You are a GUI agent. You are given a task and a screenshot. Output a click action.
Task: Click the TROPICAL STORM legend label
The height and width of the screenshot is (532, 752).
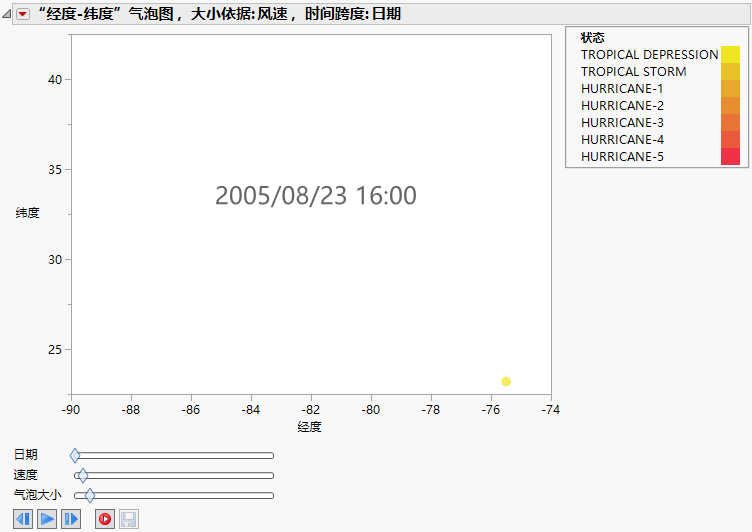coord(634,71)
